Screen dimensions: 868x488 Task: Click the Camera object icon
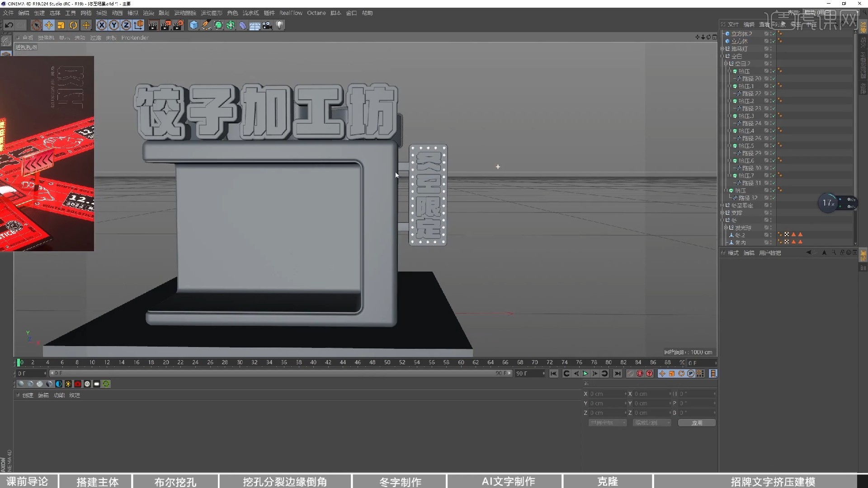pos(267,25)
